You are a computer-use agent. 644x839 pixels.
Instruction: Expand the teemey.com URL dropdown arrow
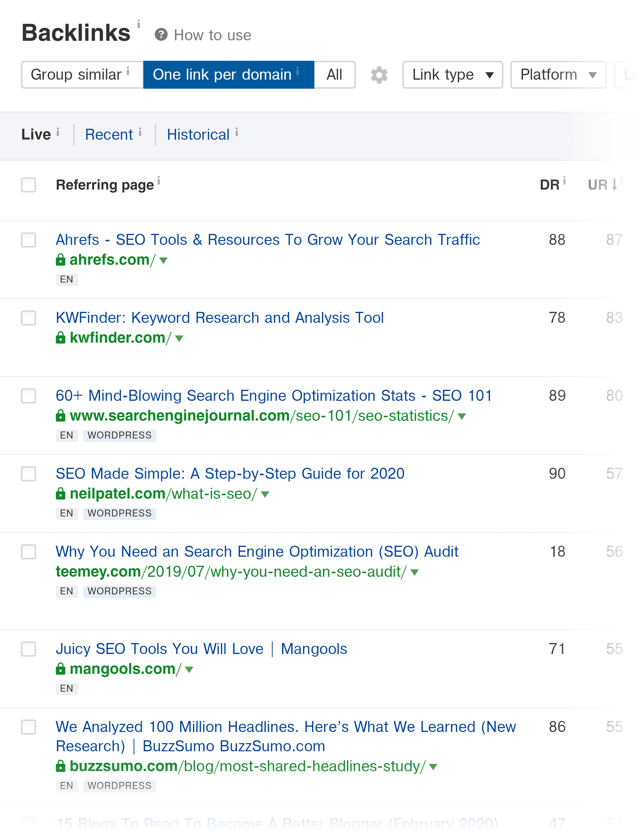(x=414, y=572)
